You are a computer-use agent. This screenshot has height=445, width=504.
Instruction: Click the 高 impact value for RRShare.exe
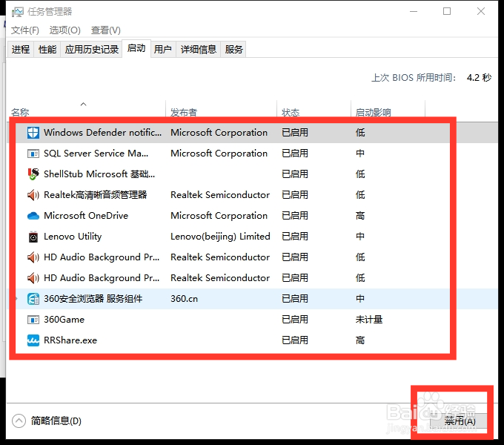click(360, 340)
